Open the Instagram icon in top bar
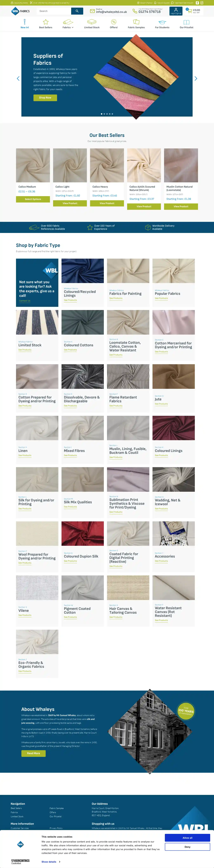 tap(202, 3)
